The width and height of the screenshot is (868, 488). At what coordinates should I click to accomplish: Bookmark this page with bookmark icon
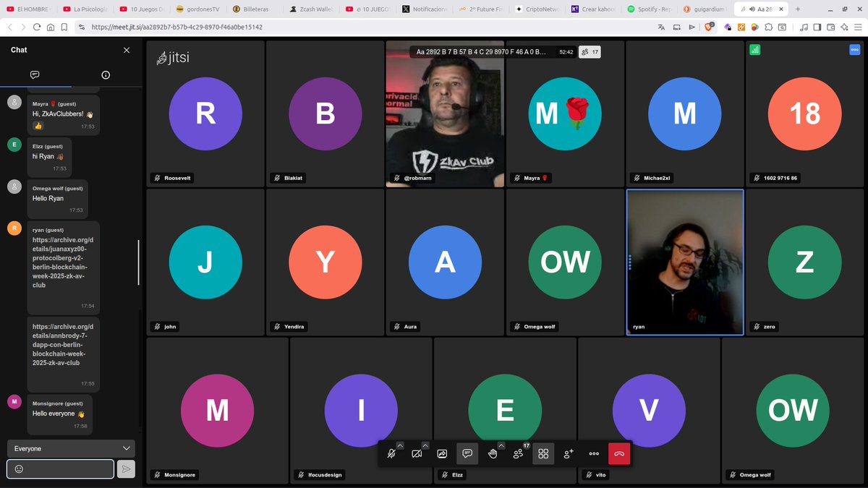64,27
